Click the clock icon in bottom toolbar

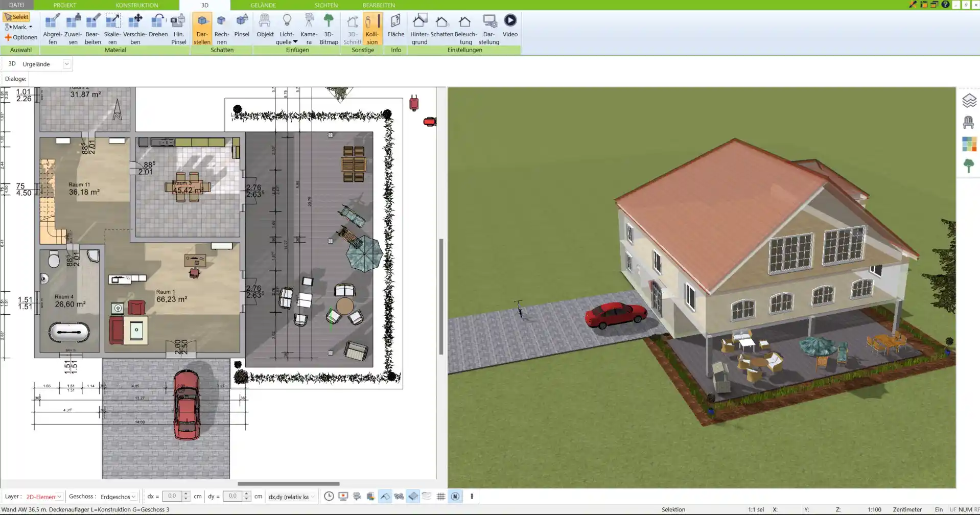click(329, 496)
